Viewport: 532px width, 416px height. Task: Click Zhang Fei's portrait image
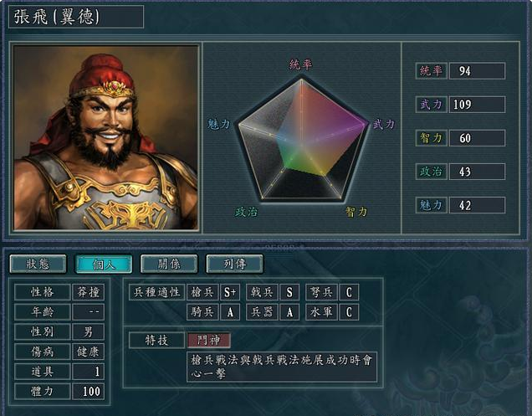point(105,137)
